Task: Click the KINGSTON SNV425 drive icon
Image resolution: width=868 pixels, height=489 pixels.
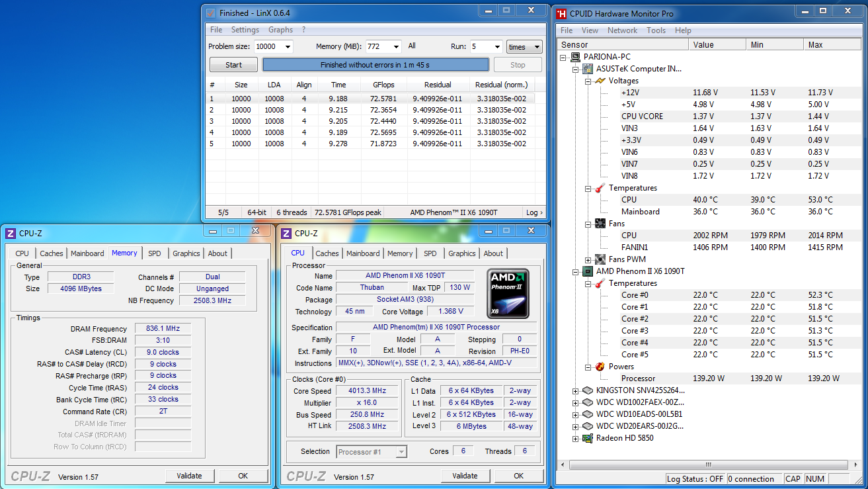Action: (587, 390)
